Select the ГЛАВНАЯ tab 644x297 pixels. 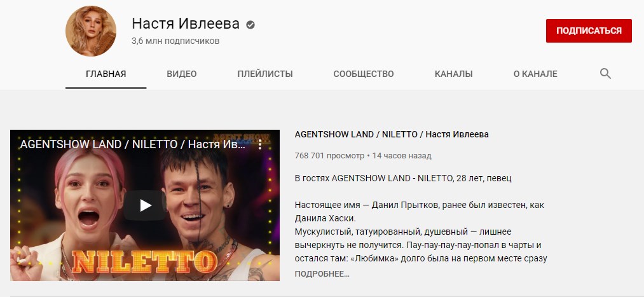coord(106,74)
